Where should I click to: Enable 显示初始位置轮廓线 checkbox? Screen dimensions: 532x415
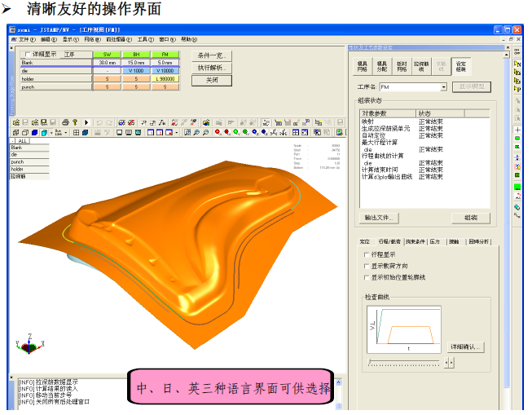pyautogui.click(x=367, y=278)
